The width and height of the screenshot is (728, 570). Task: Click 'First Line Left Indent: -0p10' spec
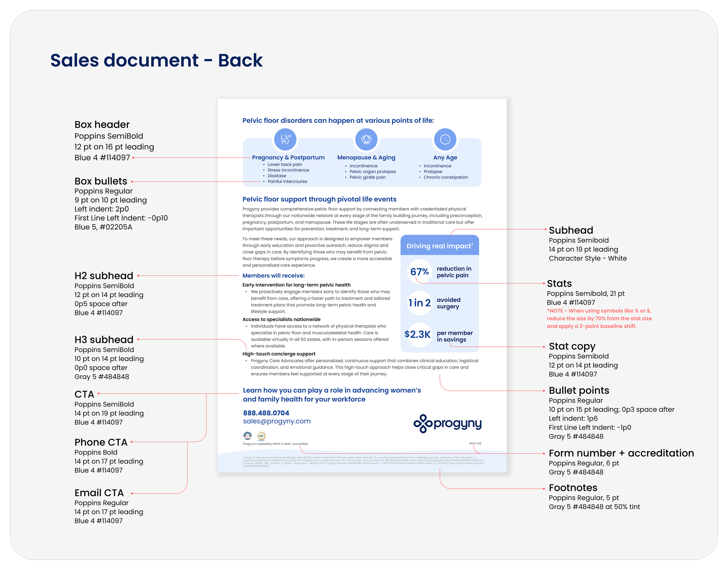121,218
